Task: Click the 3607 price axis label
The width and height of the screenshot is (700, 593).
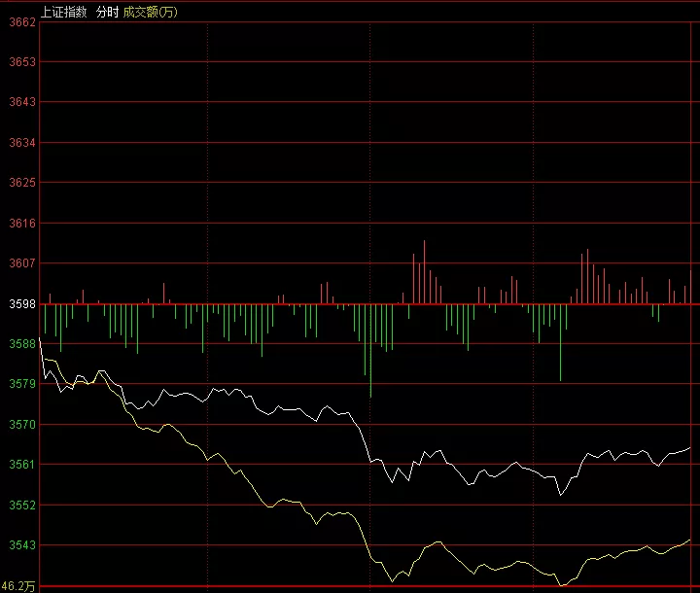Action: 22,263
